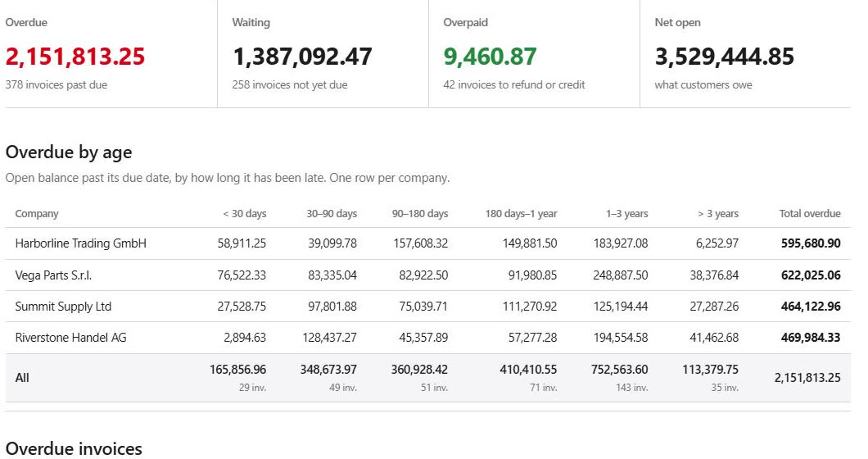Click the Net open amount 3,529,444.85
The image size is (868, 459).
click(725, 57)
